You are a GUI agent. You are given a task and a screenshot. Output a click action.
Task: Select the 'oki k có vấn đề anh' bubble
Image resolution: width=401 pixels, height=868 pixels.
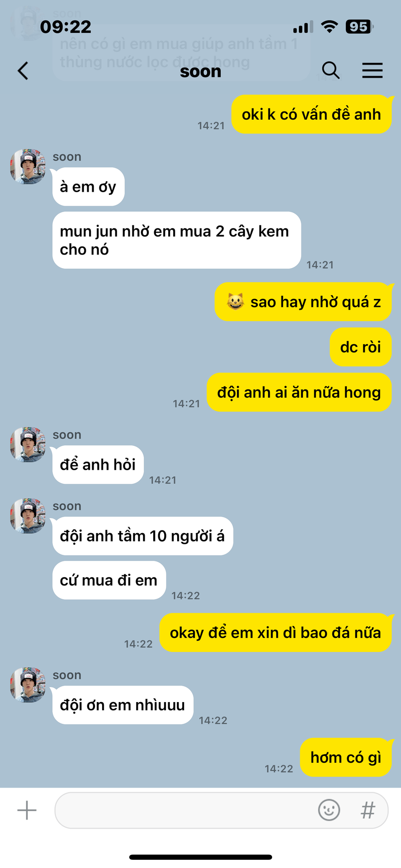pyautogui.click(x=311, y=114)
